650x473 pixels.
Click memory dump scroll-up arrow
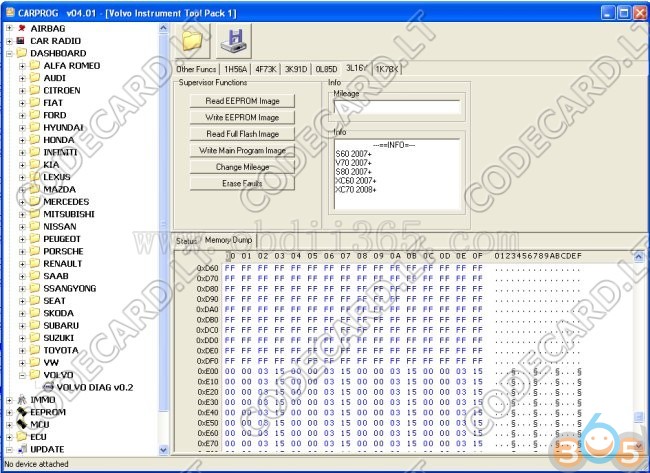click(x=639, y=257)
